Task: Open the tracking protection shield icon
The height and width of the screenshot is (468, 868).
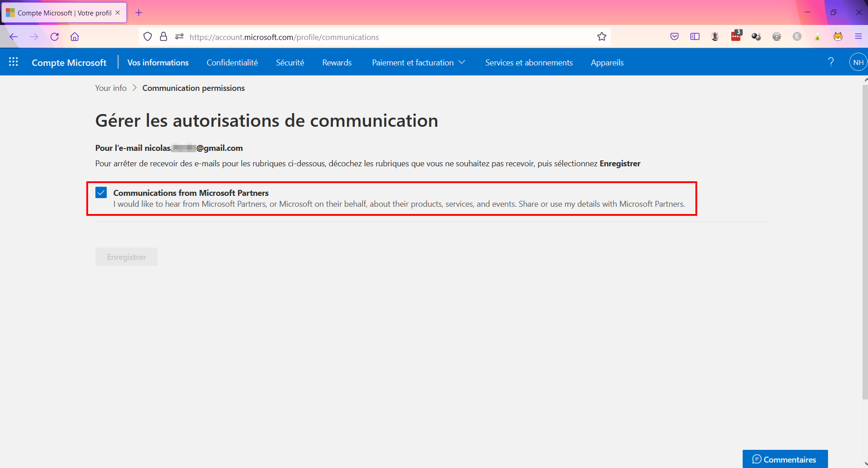Action: pos(148,37)
